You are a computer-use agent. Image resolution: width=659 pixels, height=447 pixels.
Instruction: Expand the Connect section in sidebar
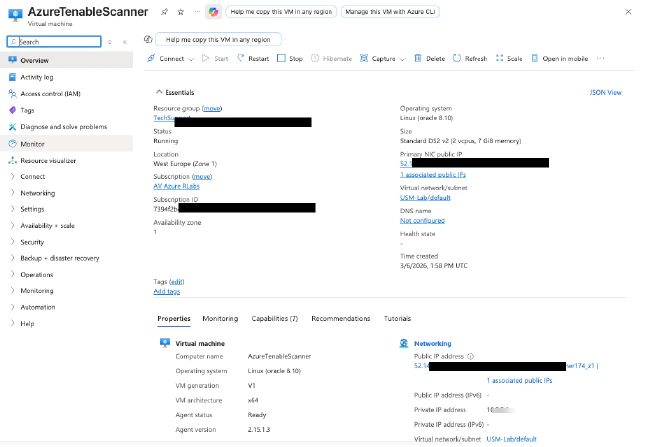click(33, 176)
